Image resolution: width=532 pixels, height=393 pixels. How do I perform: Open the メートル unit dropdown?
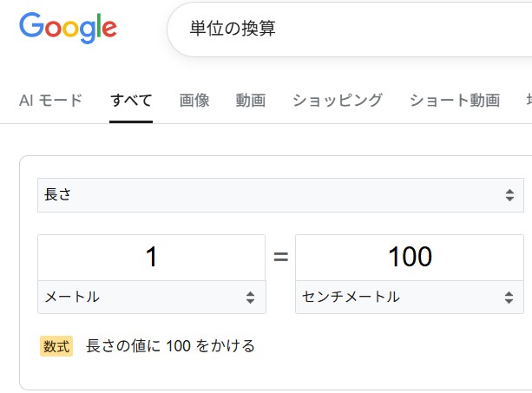coord(151,298)
